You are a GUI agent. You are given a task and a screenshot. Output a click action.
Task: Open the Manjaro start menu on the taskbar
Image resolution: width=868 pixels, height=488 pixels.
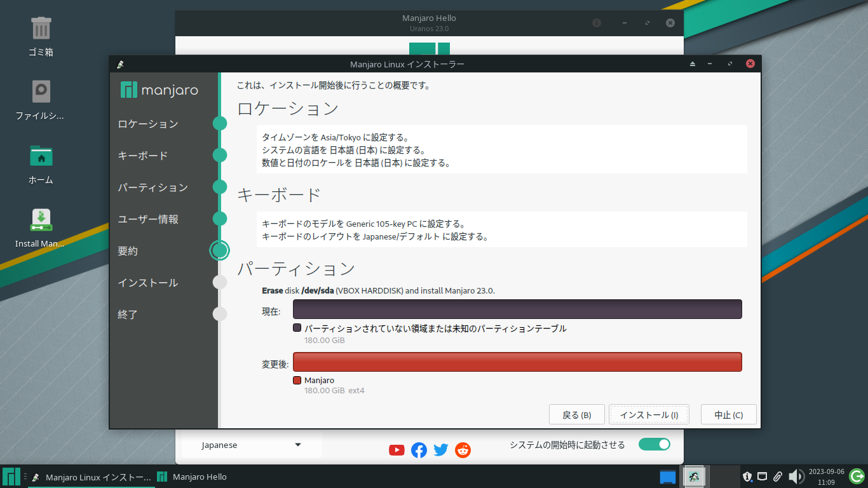11,477
